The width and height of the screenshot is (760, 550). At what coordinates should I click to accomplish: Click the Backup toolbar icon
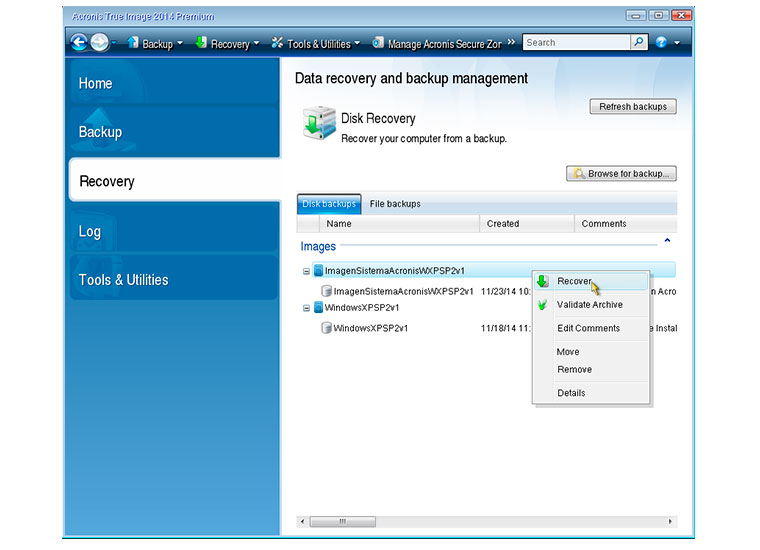tap(133, 43)
